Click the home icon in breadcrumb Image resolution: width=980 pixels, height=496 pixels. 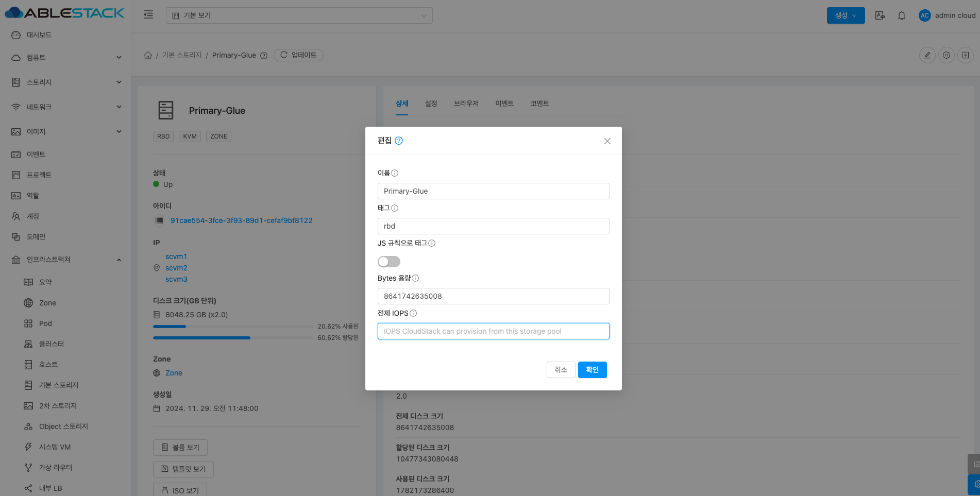click(x=148, y=55)
